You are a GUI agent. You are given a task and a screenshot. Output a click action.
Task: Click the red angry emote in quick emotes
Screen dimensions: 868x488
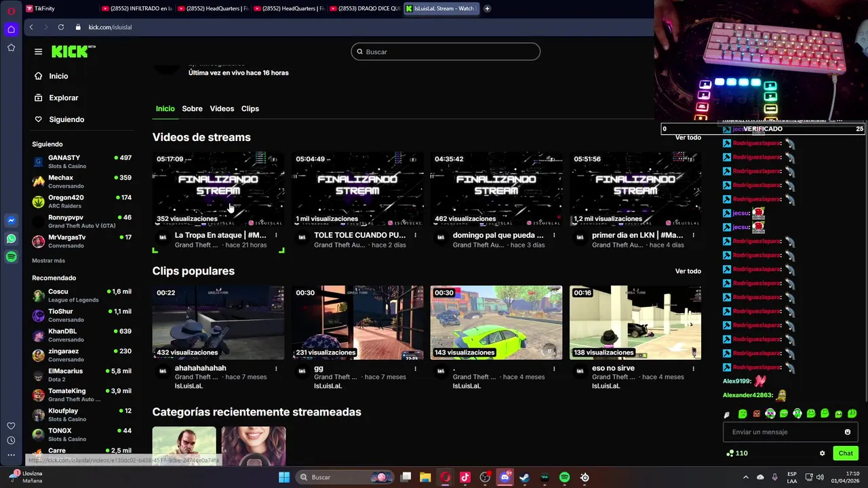(757, 413)
